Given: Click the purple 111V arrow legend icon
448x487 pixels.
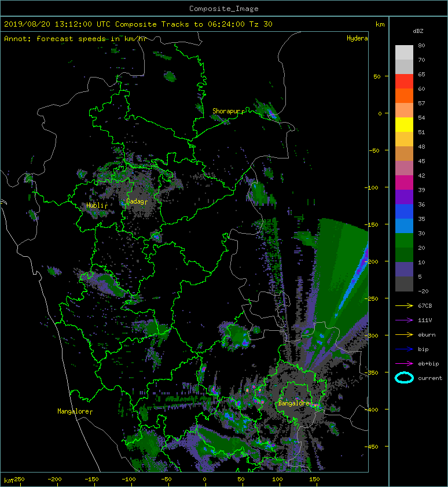Looking at the screenshot, I should click(404, 320).
